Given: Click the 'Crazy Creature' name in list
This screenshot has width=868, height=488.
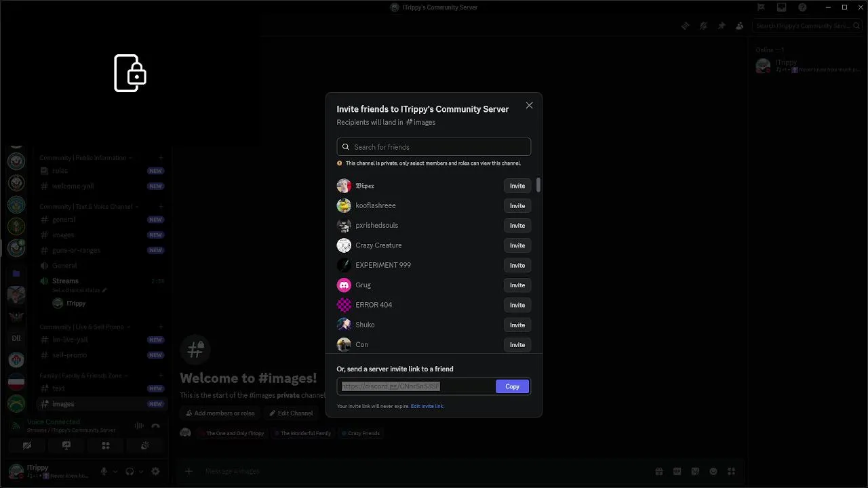Looking at the screenshot, I should (378, 245).
